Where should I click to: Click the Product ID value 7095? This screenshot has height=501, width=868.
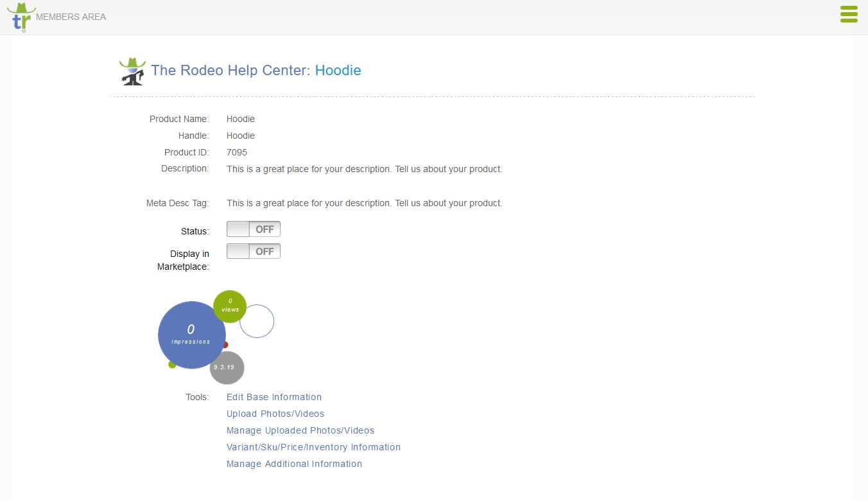[237, 152]
